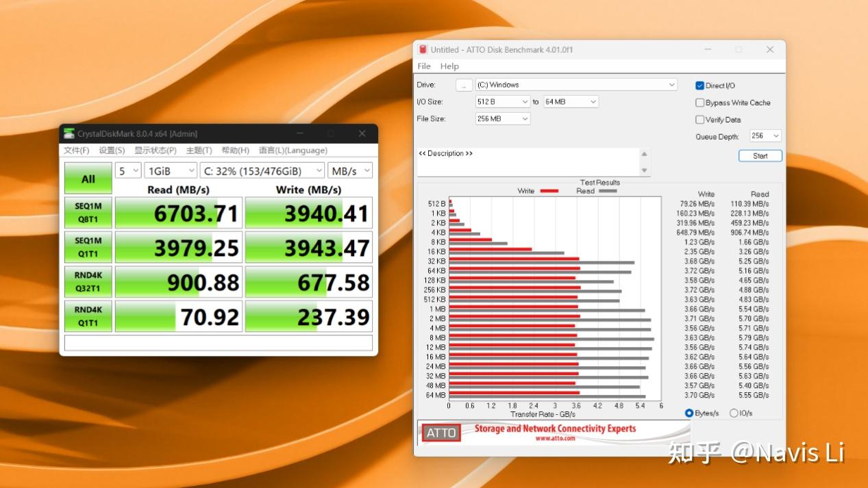Click the Test Results chart title
This screenshot has width=868, height=488.
click(600, 183)
